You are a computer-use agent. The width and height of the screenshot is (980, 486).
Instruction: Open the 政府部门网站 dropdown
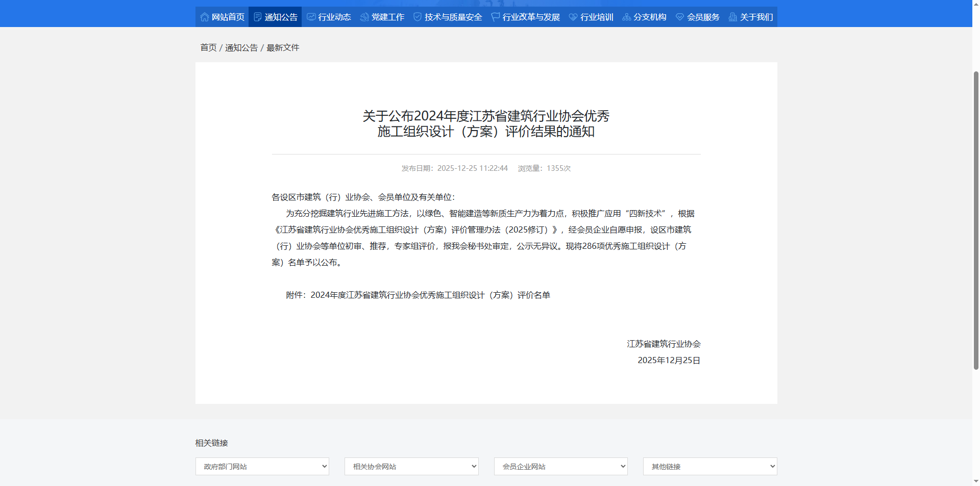[262, 466]
